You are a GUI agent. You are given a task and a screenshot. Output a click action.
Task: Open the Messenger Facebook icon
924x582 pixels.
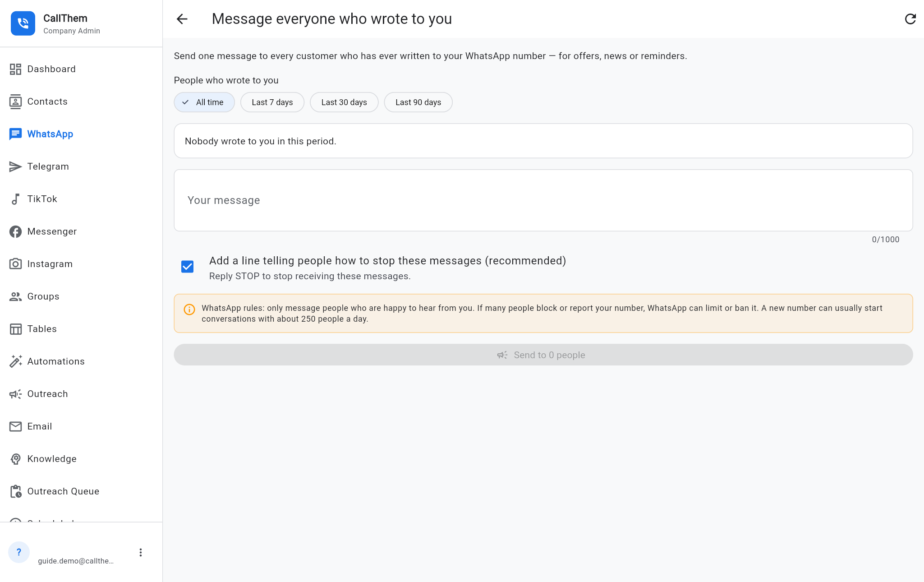[15, 231]
